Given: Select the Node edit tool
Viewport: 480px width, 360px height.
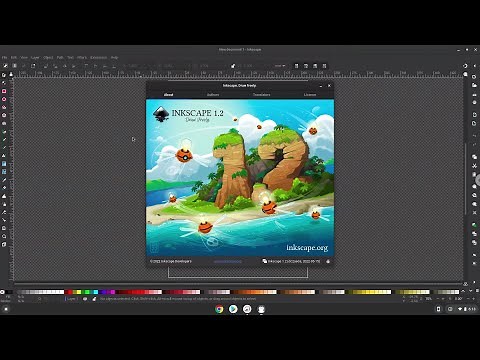Looking at the screenshot, I should [x=4, y=83].
